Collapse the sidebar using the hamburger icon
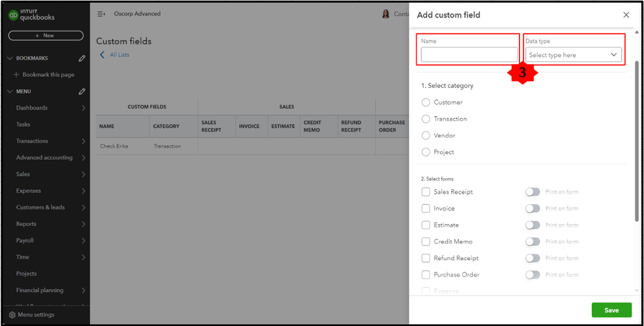This screenshot has width=644, height=326. 101,14
